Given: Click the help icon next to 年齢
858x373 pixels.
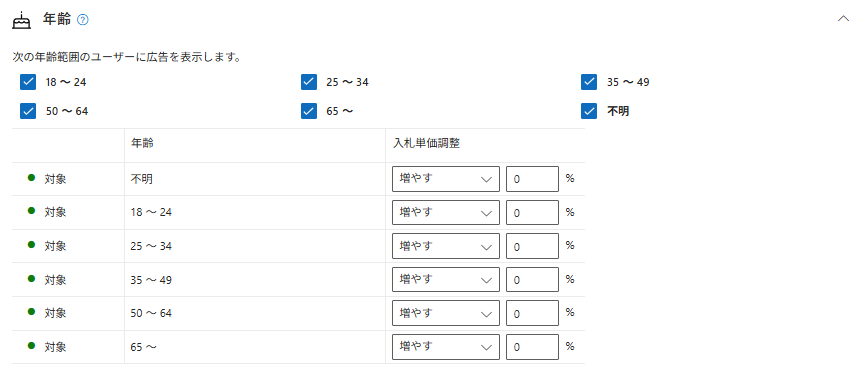Looking at the screenshot, I should pos(83,20).
